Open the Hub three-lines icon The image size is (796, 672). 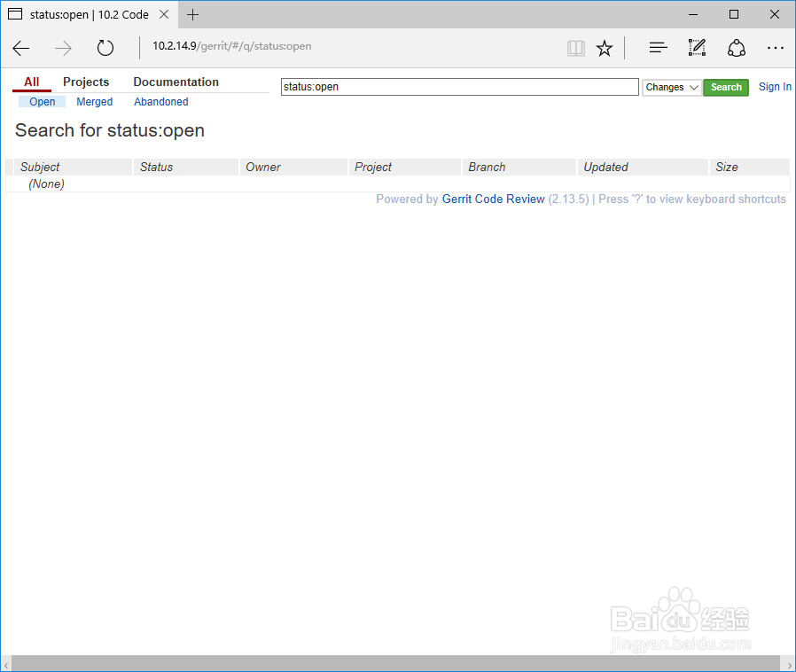(658, 48)
